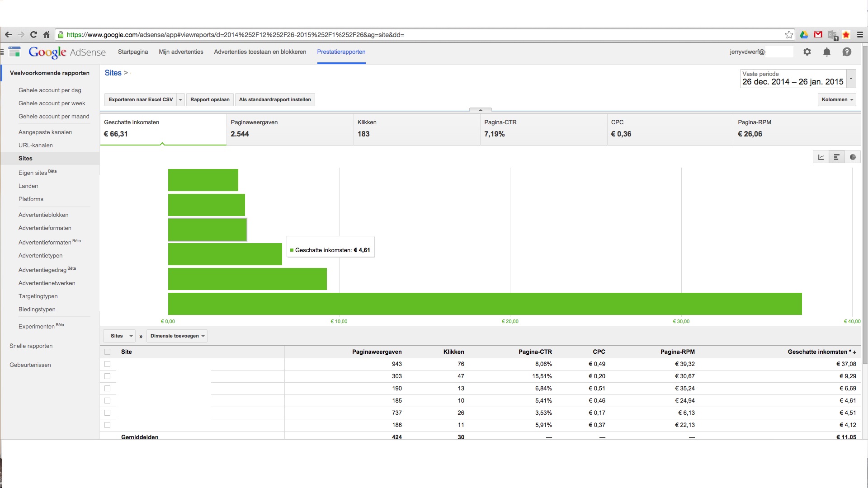Sort by Paginaweergaven column header
The width and height of the screenshot is (868, 488).
[377, 352]
